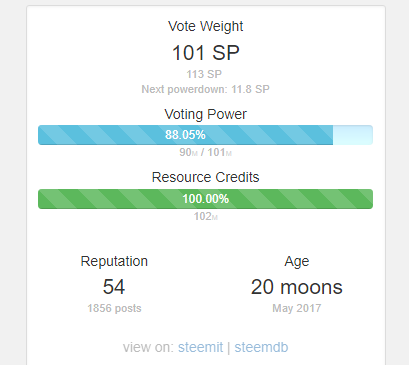Click the 102M resource credits value
Image resolution: width=409 pixels, height=365 pixels.
pyautogui.click(x=206, y=216)
